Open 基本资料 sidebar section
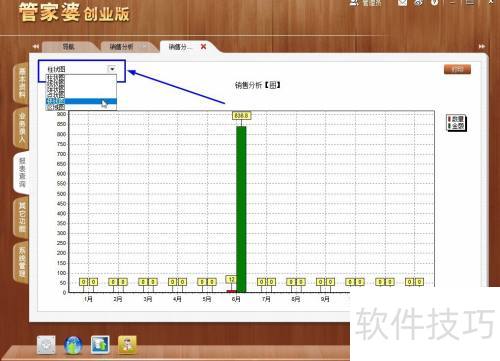The width and height of the screenshot is (500, 361). (x=22, y=83)
